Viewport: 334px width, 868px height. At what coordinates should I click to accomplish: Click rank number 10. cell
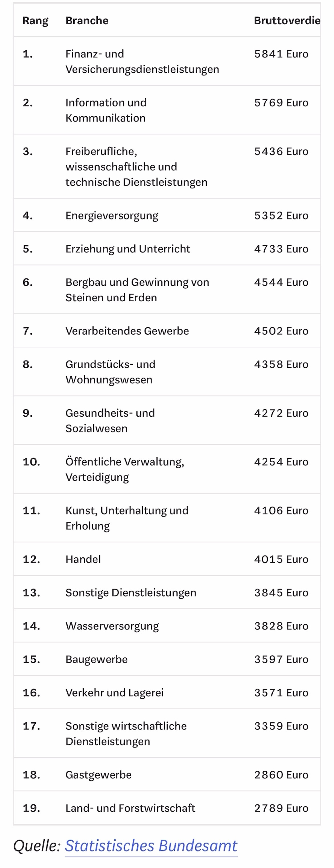(31, 462)
